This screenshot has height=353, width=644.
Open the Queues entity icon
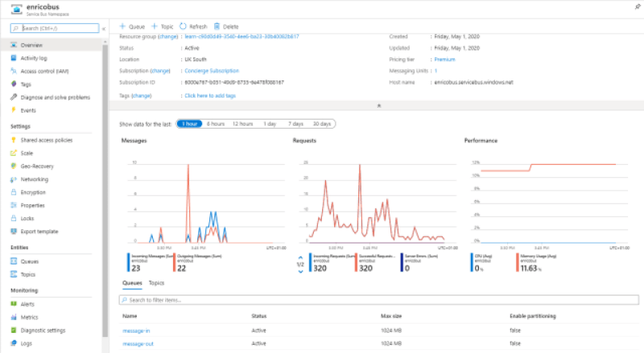(14, 261)
